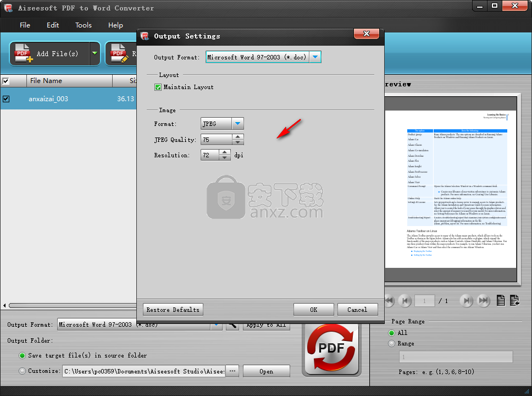Select the anxaizai_003 file row
Image resolution: width=532 pixels, height=396 pixels.
[68, 99]
